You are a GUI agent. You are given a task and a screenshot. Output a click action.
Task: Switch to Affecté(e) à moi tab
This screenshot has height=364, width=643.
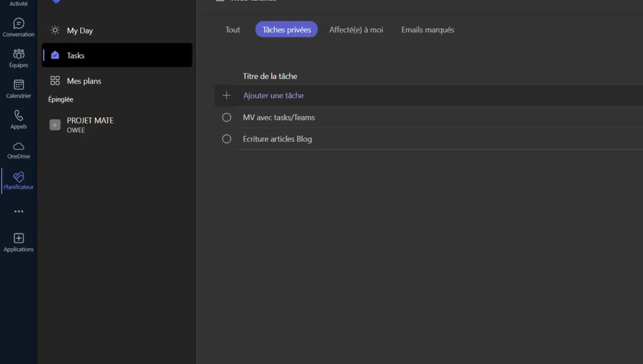click(356, 30)
